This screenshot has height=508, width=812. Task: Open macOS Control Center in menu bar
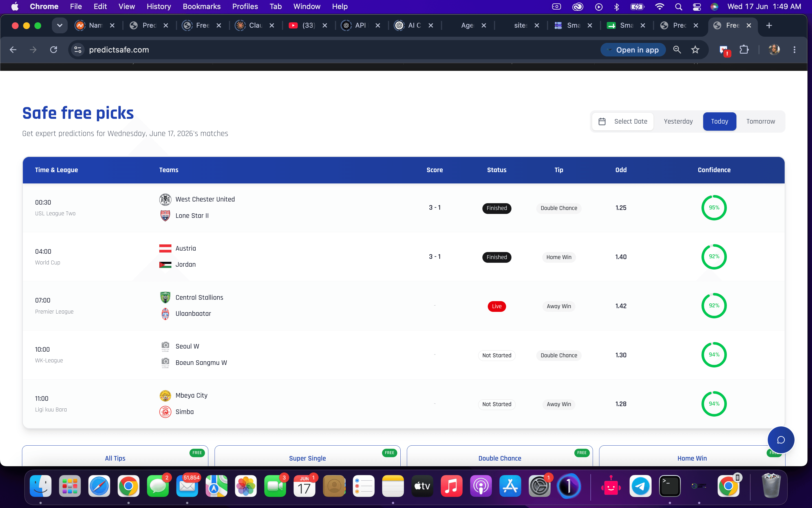(x=697, y=6)
